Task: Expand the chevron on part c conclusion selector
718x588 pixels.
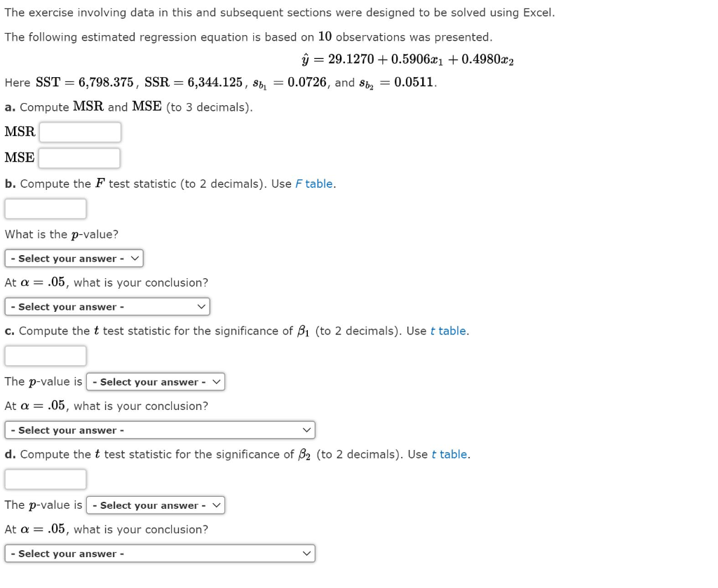Action: pyautogui.click(x=306, y=430)
